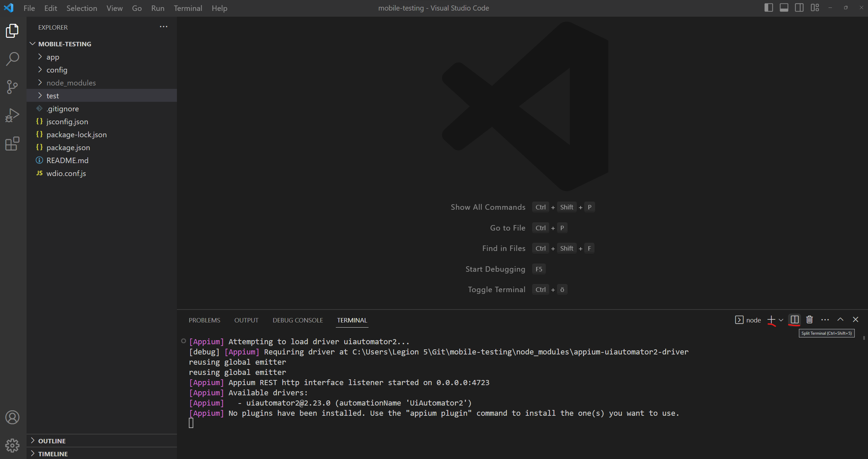
Task: Trigger Show All Commands
Action: (x=488, y=207)
